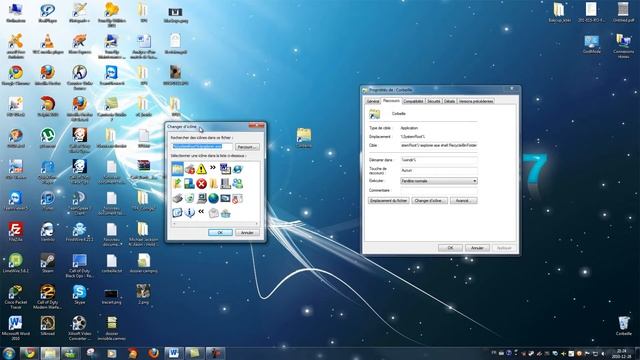Viewport: 640px width, 360px height.
Task: Click the Cible target field
Action: [439, 145]
